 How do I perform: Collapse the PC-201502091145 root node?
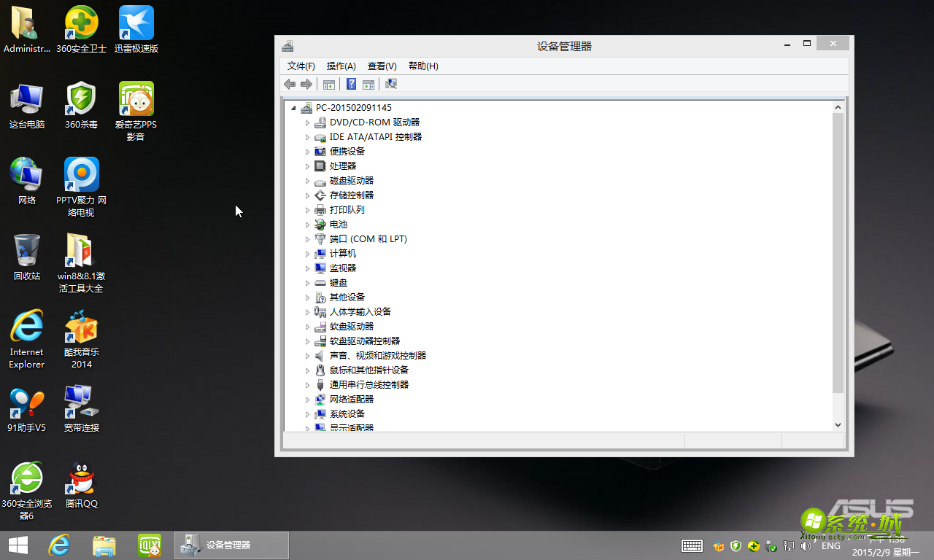click(296, 107)
